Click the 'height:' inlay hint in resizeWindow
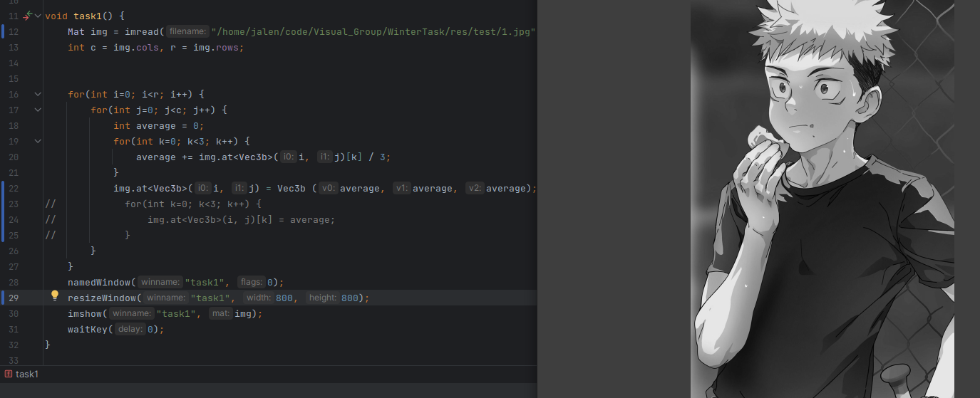Viewport: 980px width, 398px height. [x=323, y=298]
